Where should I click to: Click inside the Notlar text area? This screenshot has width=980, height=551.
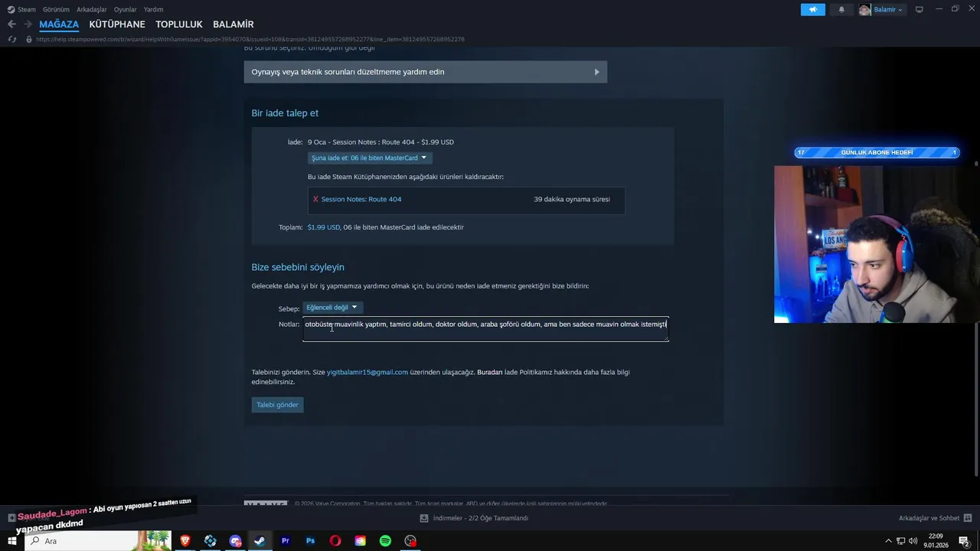point(485,329)
